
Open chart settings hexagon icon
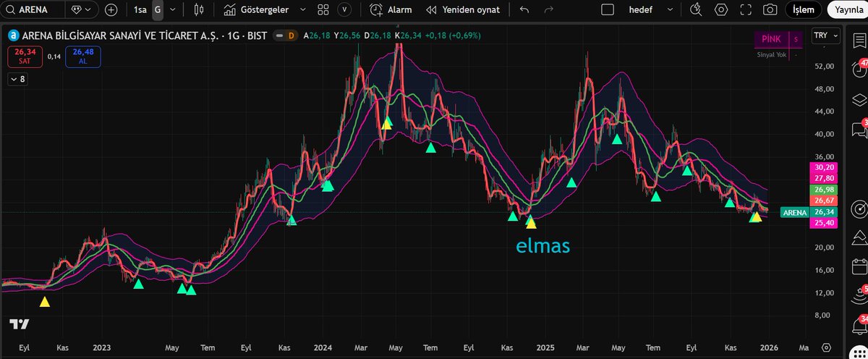(721, 9)
